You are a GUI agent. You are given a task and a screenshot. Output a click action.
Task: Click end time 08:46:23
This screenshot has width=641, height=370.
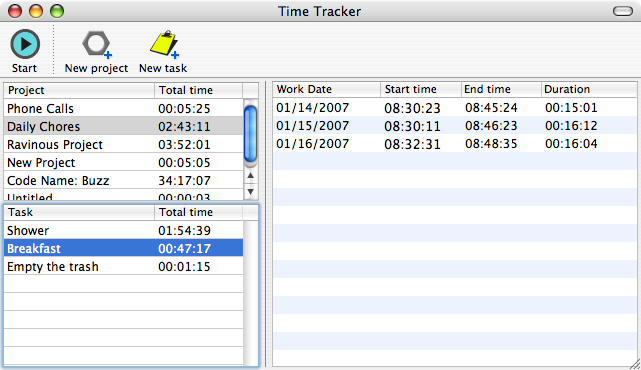point(491,126)
